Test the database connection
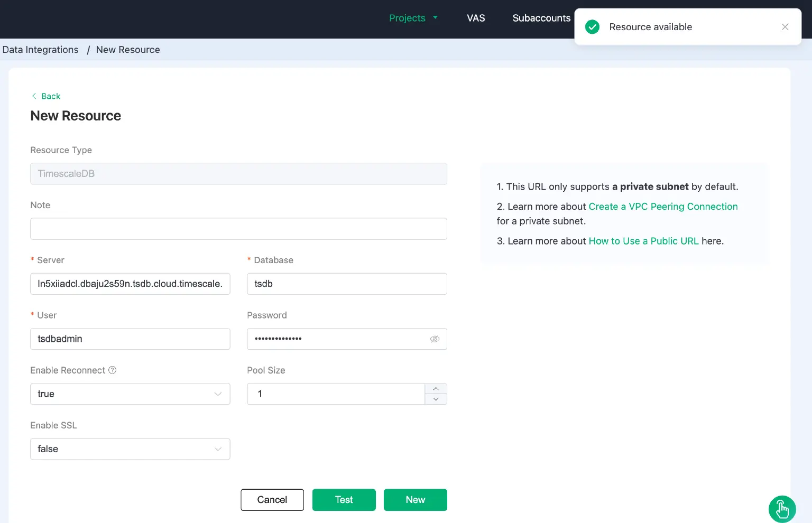812x523 pixels. (344, 499)
